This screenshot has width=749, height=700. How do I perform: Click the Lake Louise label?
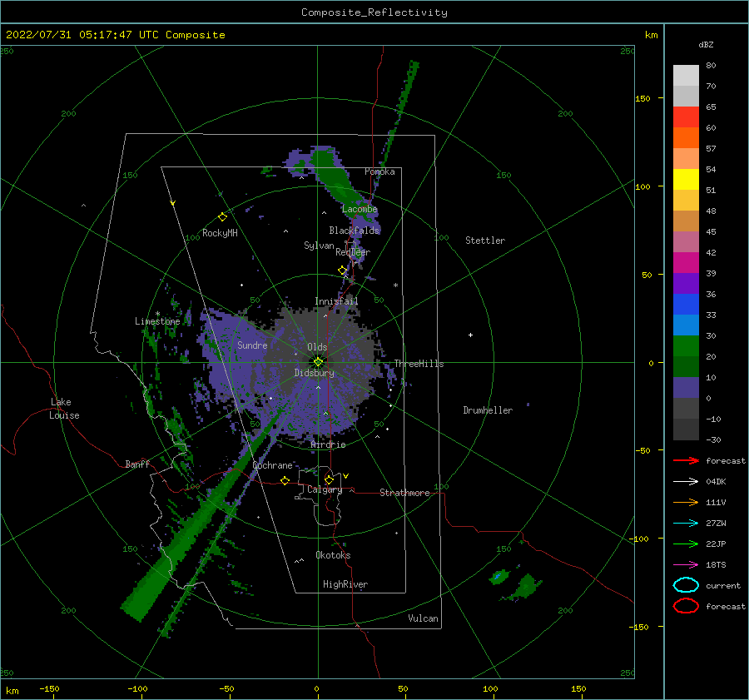click(64, 409)
